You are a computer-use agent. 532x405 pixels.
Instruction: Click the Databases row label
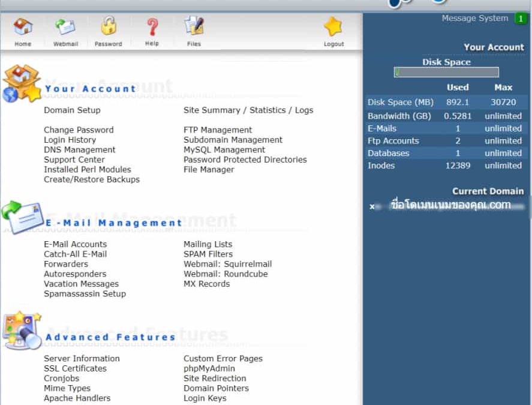click(x=388, y=153)
